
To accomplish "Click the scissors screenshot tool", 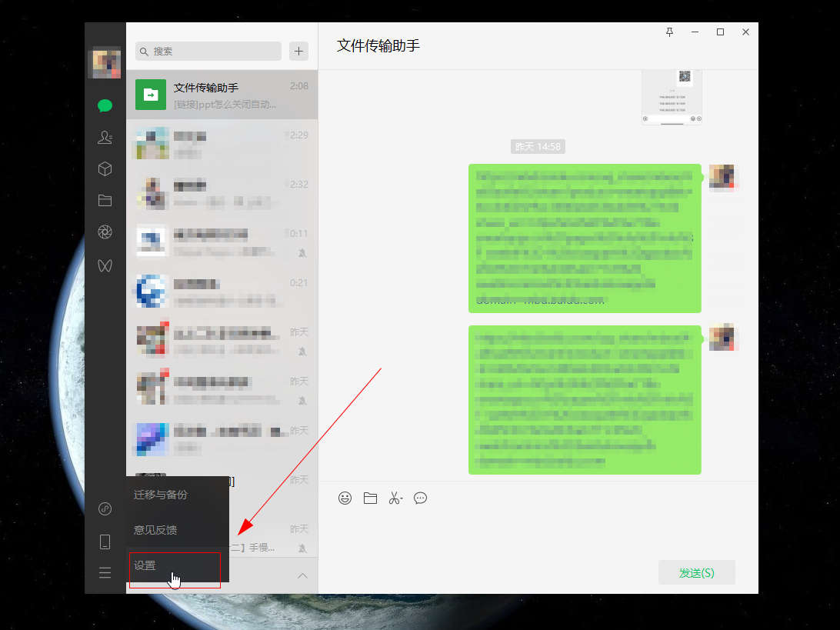I will tap(395, 498).
